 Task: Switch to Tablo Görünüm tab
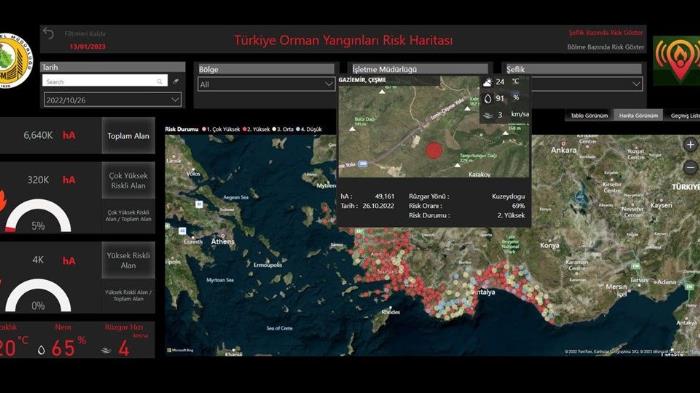coord(589,115)
